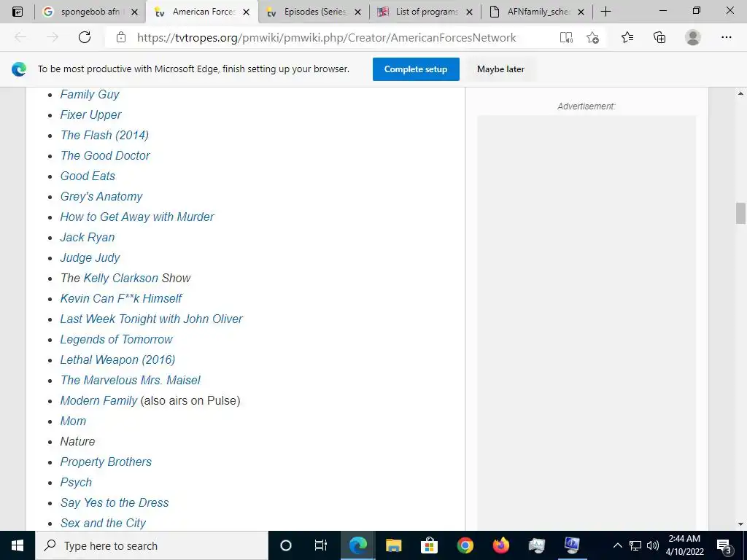Dismiss setup prompt with Maybe later
This screenshot has width=747, height=560.
pyautogui.click(x=500, y=69)
